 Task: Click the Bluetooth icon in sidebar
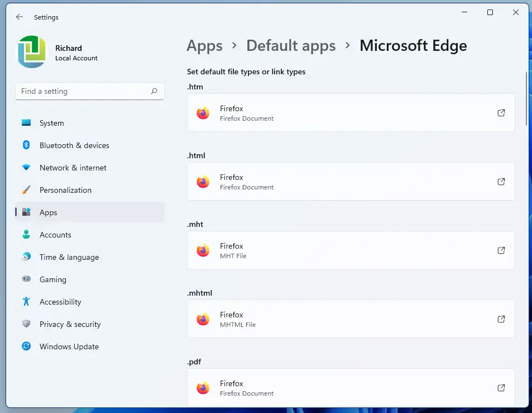(x=26, y=145)
